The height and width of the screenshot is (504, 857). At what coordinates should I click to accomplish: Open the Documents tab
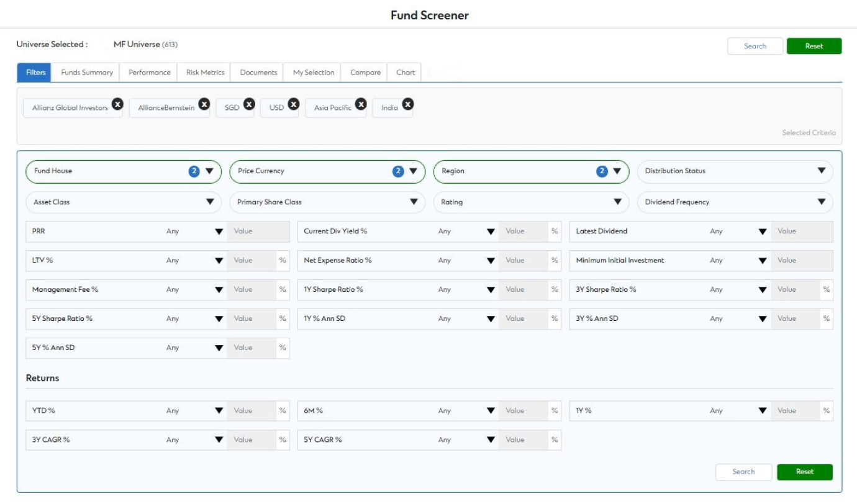pyautogui.click(x=258, y=73)
